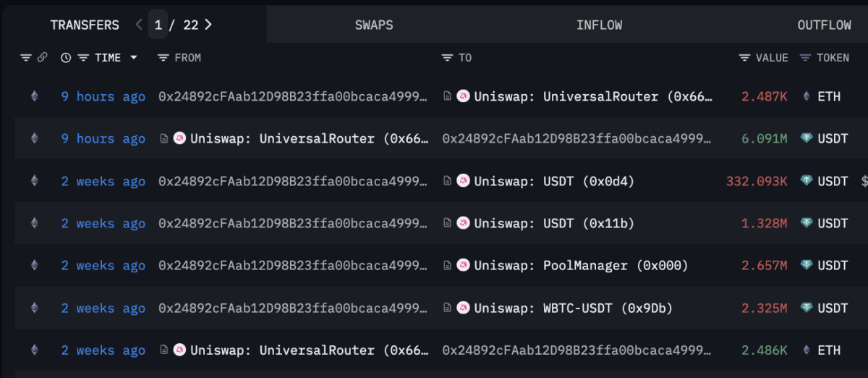
Task: Open Uniswap: USDT (0x11b) address link
Action: click(554, 224)
